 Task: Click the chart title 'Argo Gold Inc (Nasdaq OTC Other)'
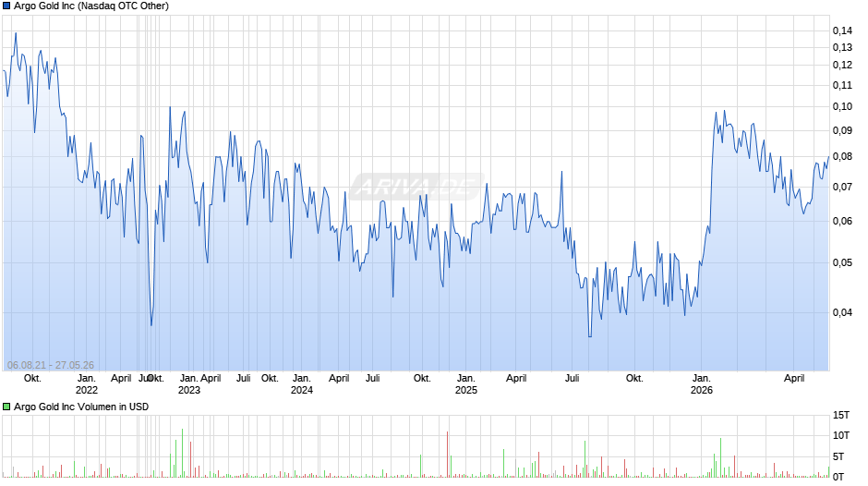(91, 6)
